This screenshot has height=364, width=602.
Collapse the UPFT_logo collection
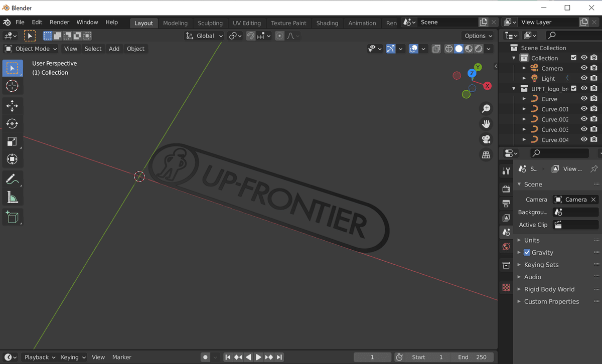(x=514, y=89)
